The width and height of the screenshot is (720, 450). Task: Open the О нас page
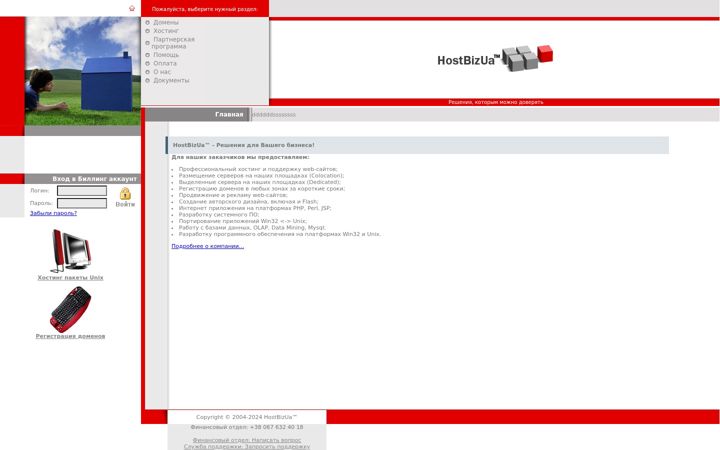tap(162, 72)
